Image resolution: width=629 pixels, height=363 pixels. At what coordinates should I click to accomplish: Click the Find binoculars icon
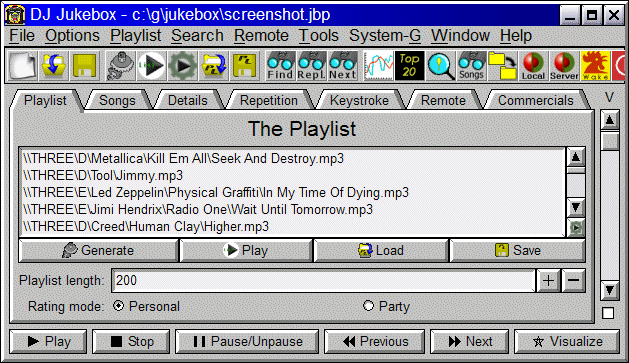[280, 66]
